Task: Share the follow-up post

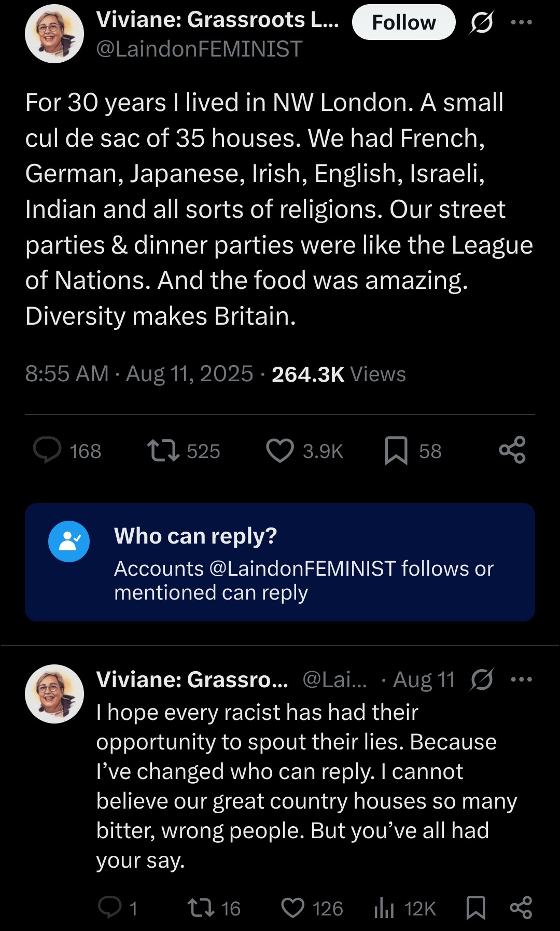Action: pyautogui.click(x=521, y=908)
